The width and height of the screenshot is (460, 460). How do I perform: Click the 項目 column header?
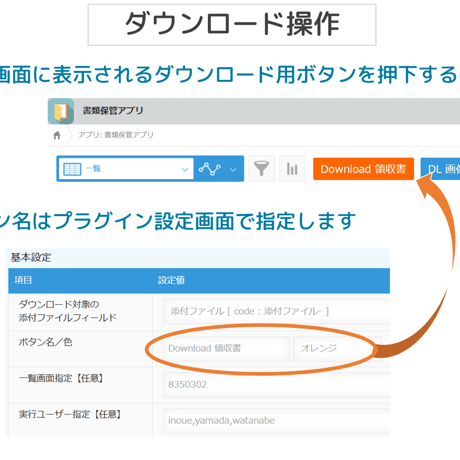[23, 280]
